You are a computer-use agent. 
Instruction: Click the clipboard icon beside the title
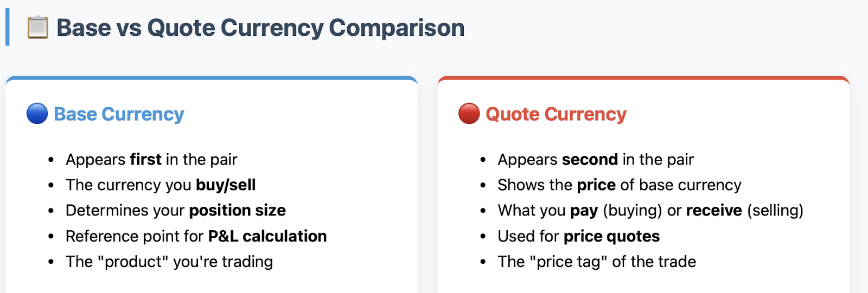click(x=38, y=28)
